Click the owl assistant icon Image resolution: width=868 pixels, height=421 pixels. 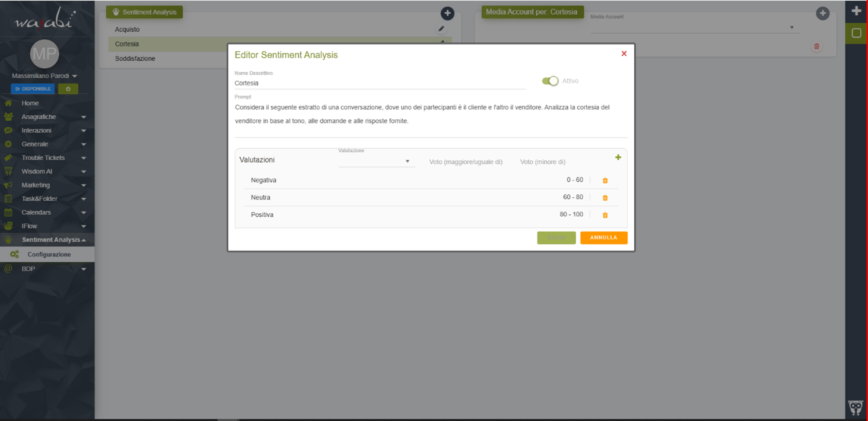[x=855, y=407]
